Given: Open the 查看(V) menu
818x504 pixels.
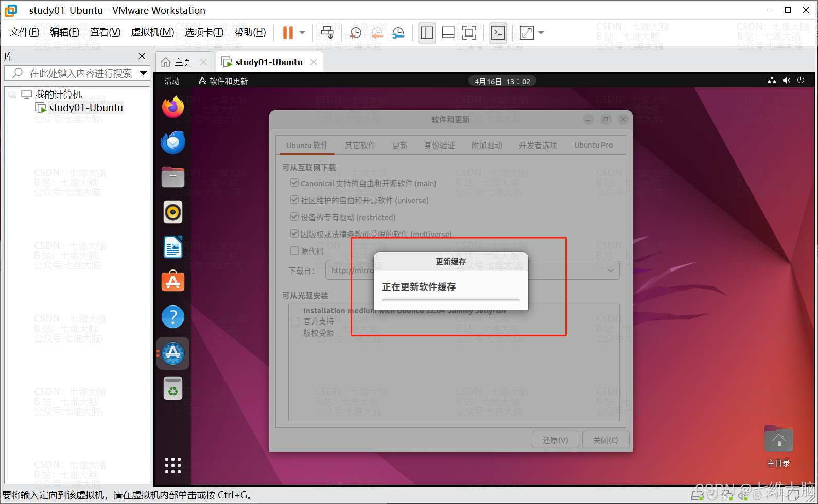Looking at the screenshot, I should coord(106,32).
